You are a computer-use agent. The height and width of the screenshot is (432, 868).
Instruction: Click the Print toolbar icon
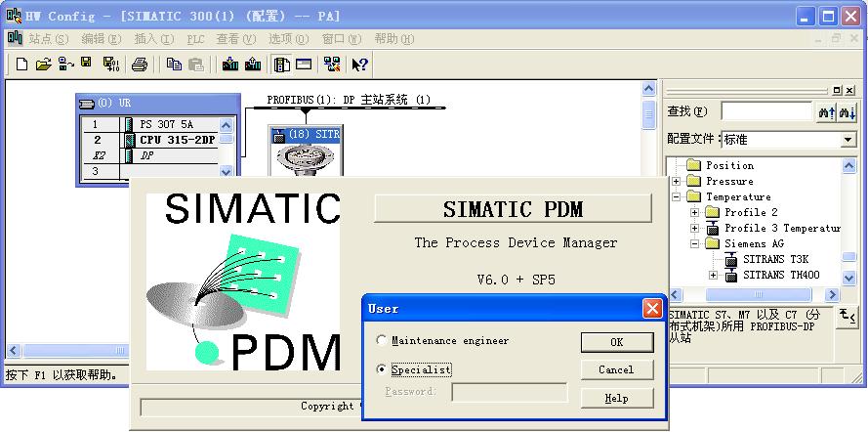(x=140, y=65)
